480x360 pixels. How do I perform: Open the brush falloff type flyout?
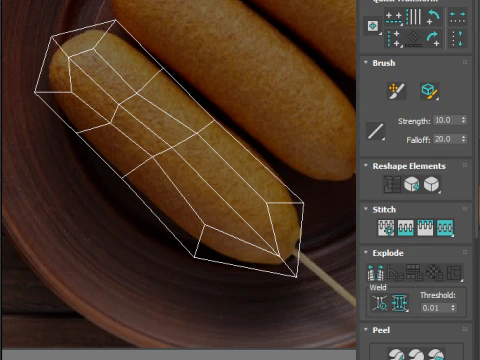(x=376, y=131)
